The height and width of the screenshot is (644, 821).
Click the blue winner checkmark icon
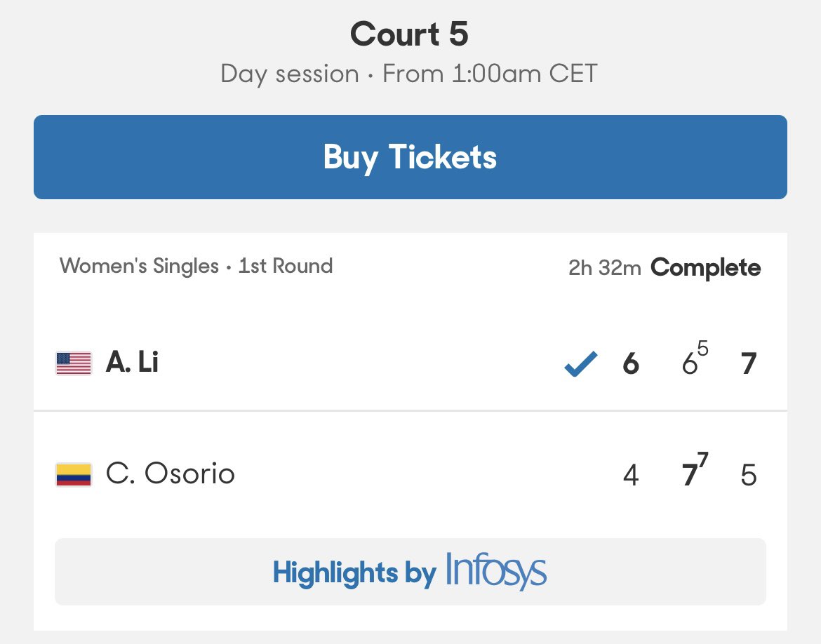pos(581,364)
